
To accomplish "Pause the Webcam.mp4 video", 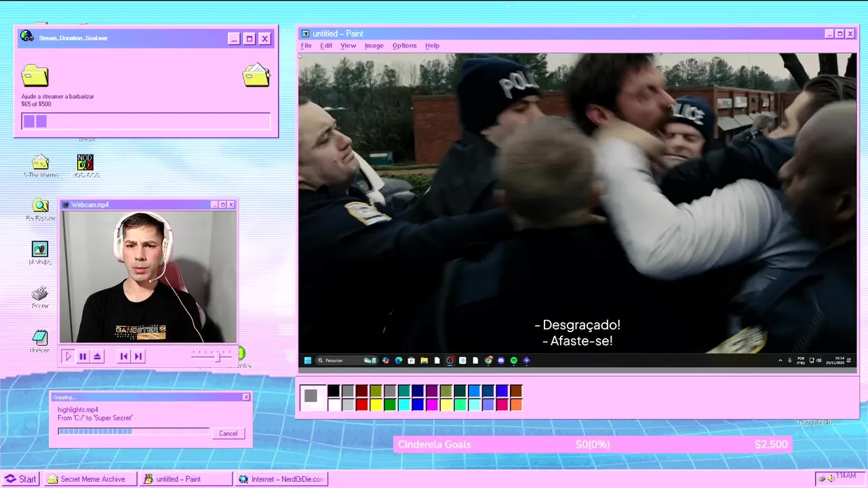I will (x=83, y=356).
